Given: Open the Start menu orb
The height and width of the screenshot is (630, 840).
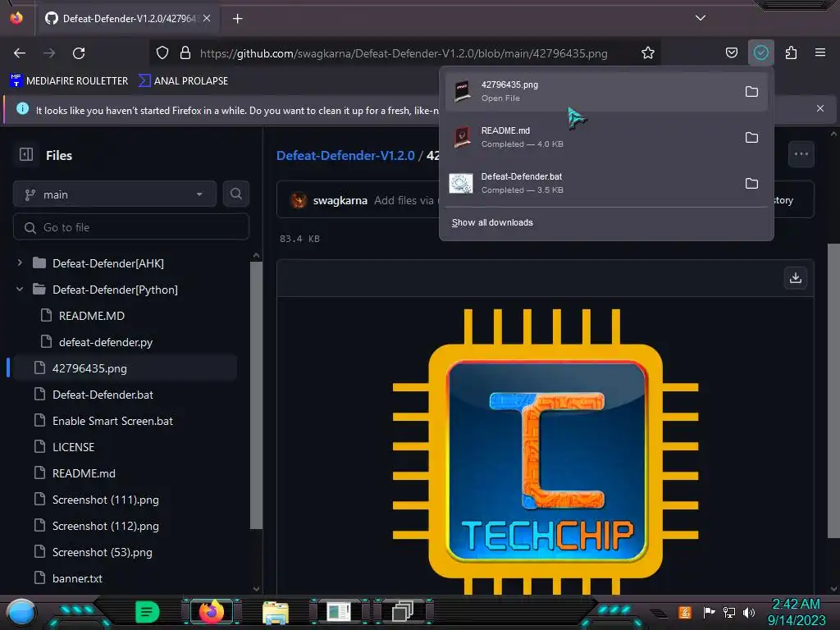Looking at the screenshot, I should point(21,612).
